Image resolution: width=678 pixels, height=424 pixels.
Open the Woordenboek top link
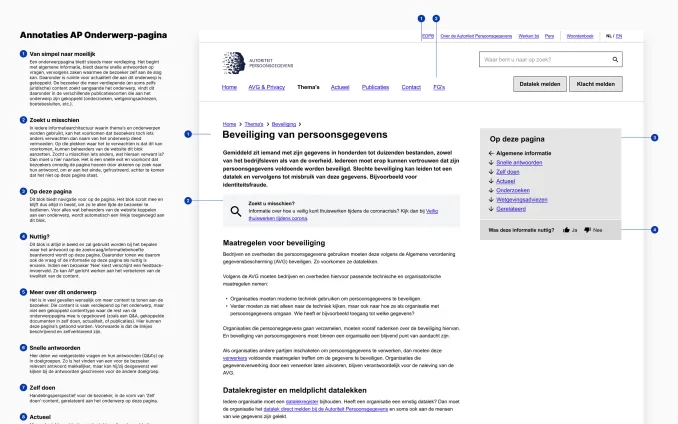click(580, 36)
